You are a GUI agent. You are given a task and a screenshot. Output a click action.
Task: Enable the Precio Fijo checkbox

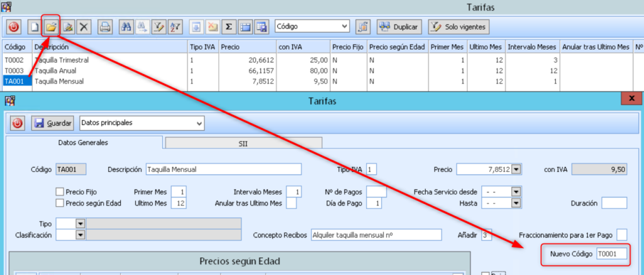tap(60, 191)
